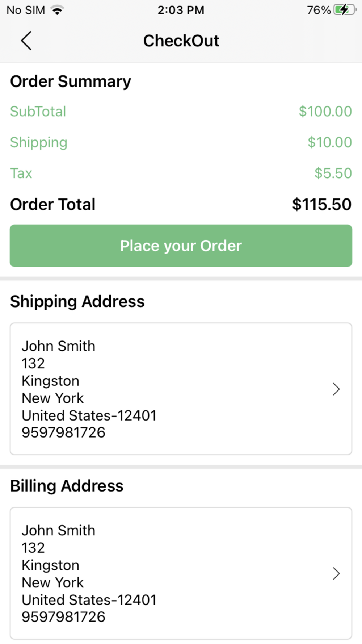The width and height of the screenshot is (362, 644).
Task: Tap the 76% battery percentage
Action: point(319,10)
